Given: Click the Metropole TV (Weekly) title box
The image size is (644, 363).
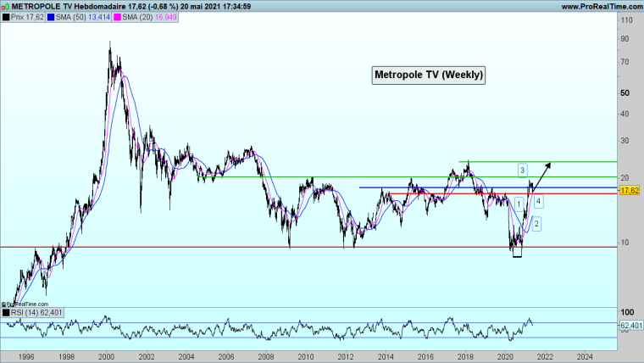Looking at the screenshot, I should [429, 75].
